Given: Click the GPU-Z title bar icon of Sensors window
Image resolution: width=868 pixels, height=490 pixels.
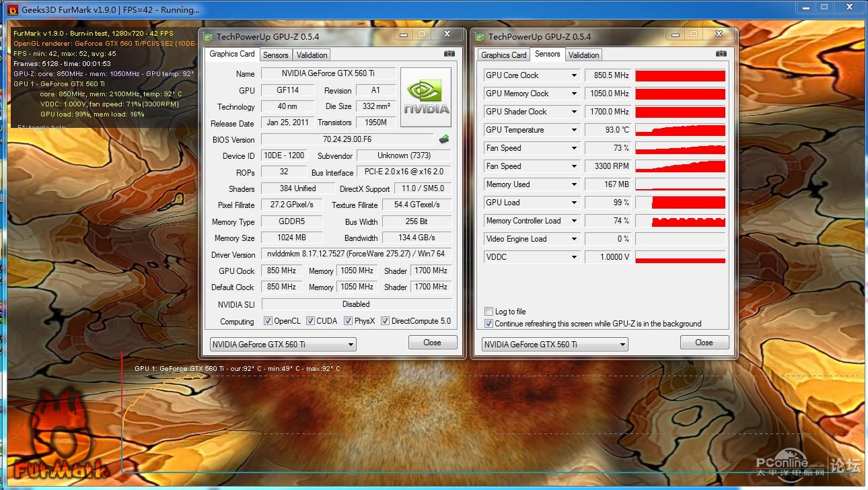Looking at the screenshot, I should [480, 36].
